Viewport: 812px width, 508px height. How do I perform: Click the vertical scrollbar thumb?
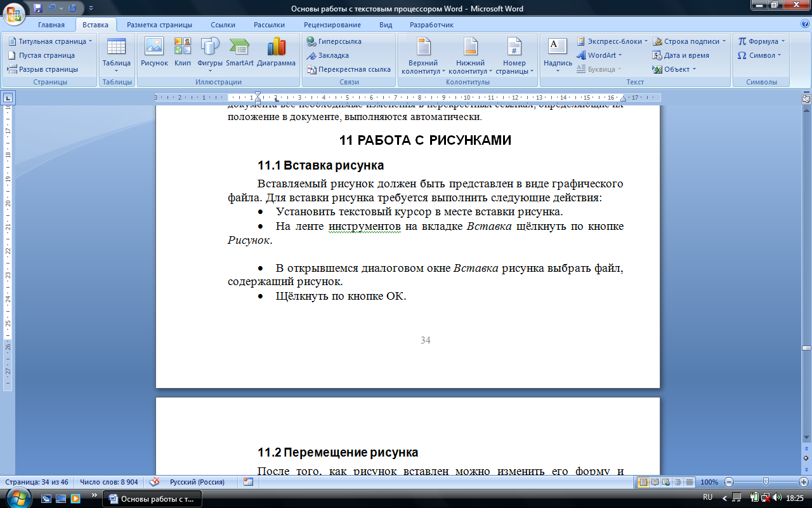[x=806, y=349]
